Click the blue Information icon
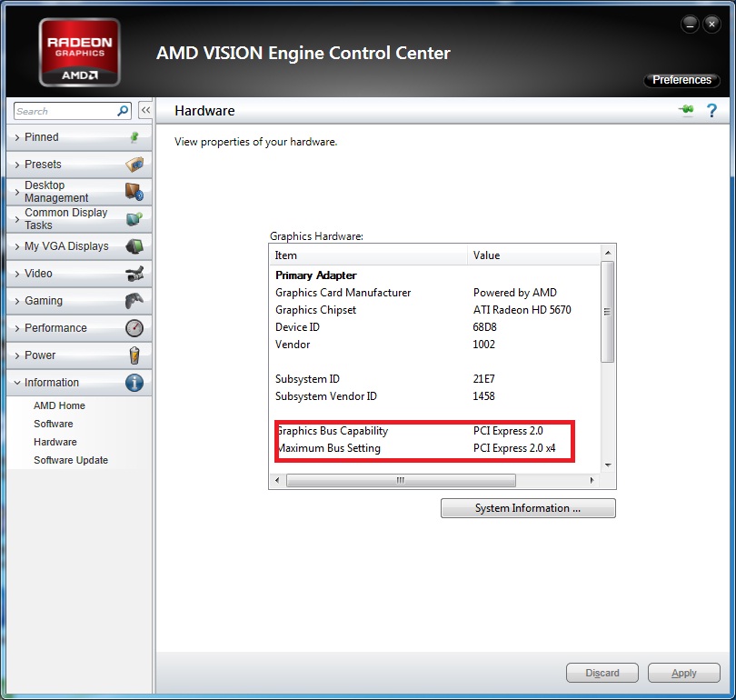Viewport: 736px width, 700px height. click(134, 383)
